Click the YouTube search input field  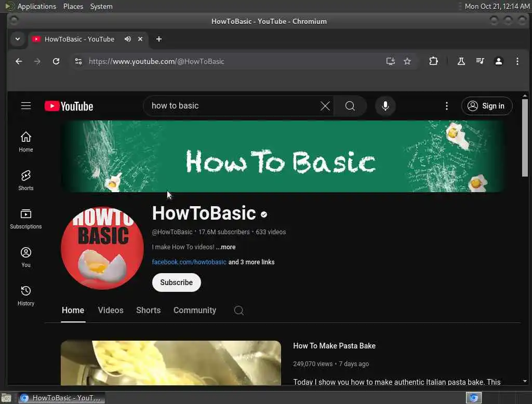(234, 106)
